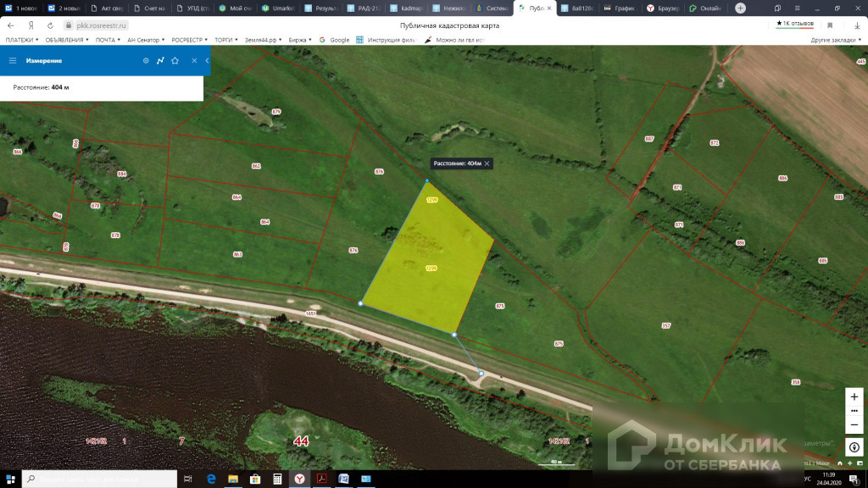Expand the РОСРЕЕСТР bookmarks folder
This screenshot has width=868, height=488.
(x=190, y=40)
